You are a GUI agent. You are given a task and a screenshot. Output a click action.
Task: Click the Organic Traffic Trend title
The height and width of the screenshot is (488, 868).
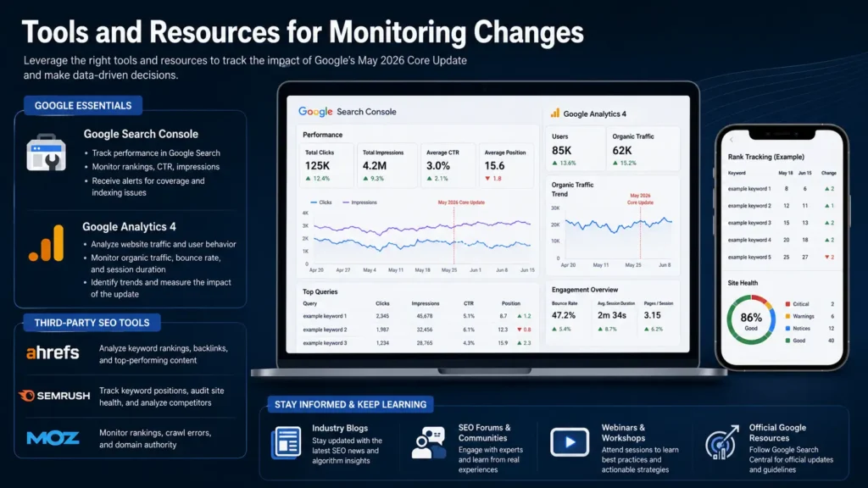tap(572, 189)
